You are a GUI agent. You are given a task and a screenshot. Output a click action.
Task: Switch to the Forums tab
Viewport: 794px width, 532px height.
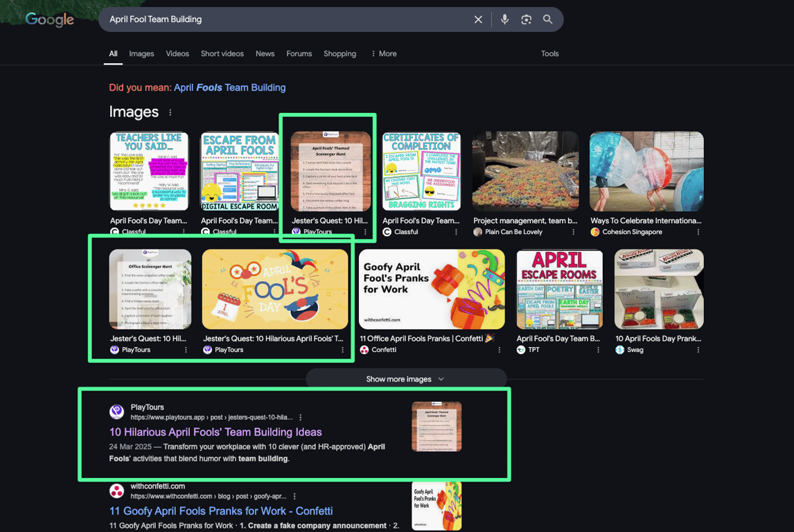pyautogui.click(x=299, y=53)
